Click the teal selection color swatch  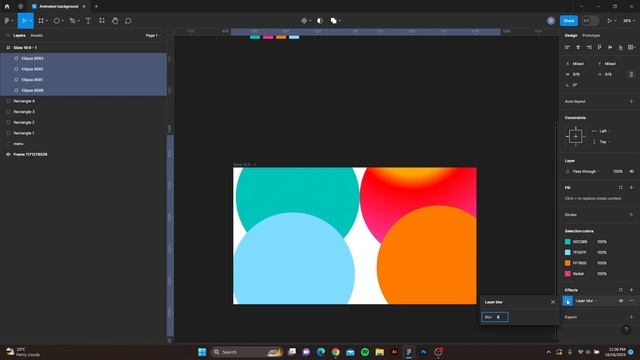[567, 242]
